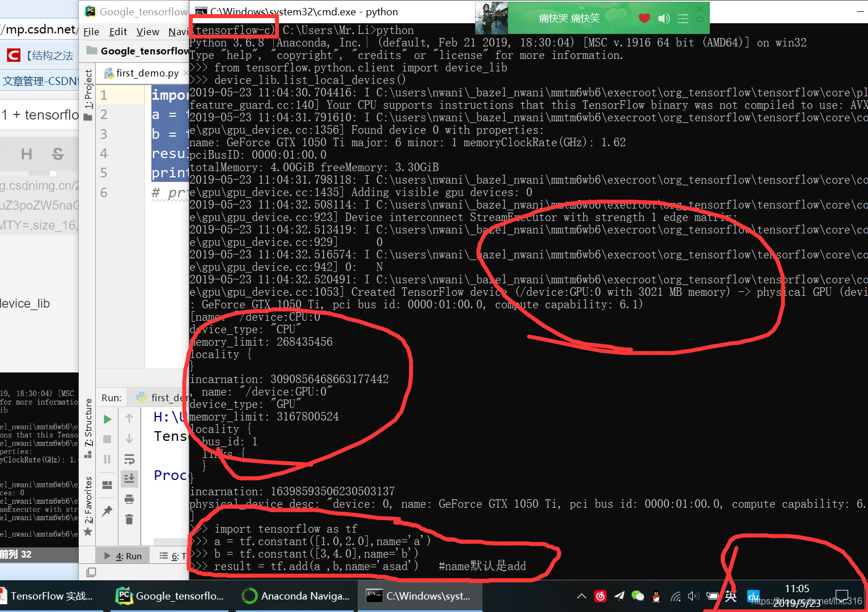Viewport: 868px width, 612px height.
Task: Expand hidden system tray icons chevron
Action: (582, 596)
